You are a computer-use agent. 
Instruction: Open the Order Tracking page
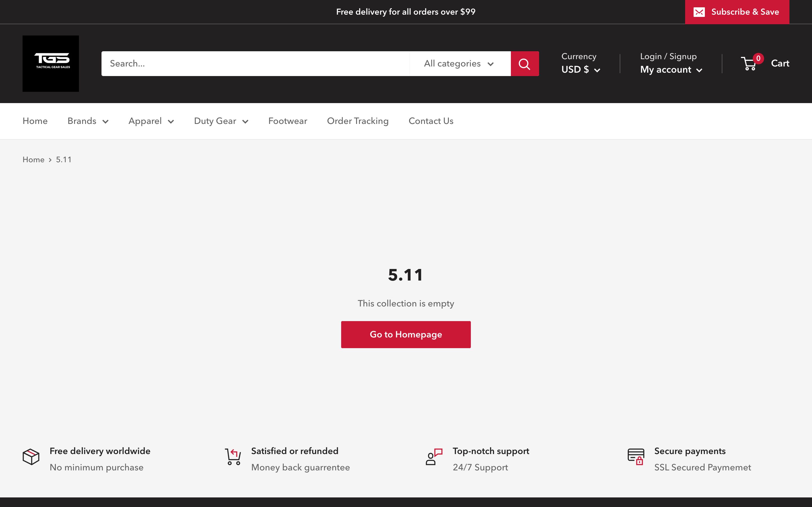point(358,121)
